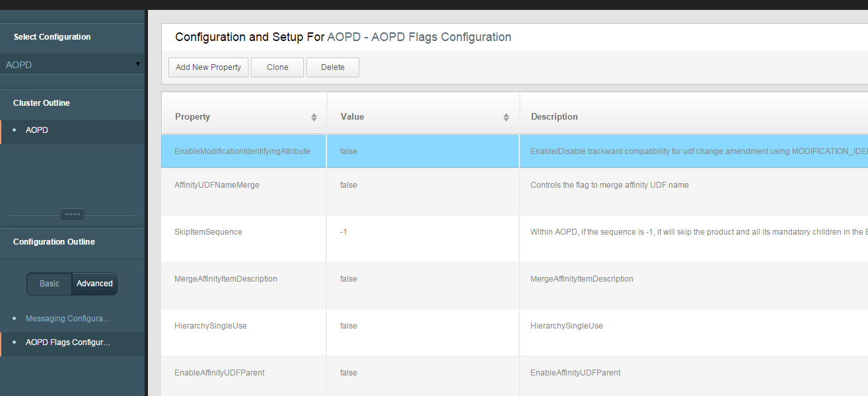Select the HierarchySingleUse property row

click(x=210, y=326)
